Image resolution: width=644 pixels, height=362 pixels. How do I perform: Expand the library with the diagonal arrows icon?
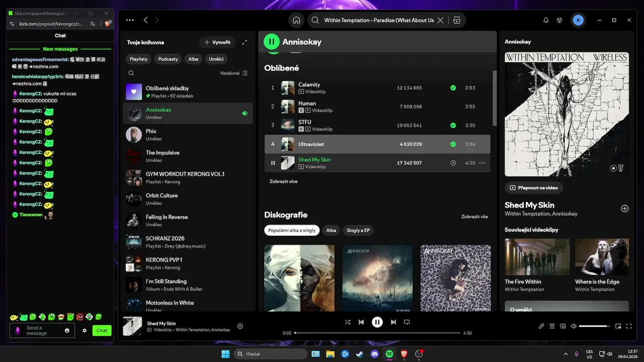point(245,42)
